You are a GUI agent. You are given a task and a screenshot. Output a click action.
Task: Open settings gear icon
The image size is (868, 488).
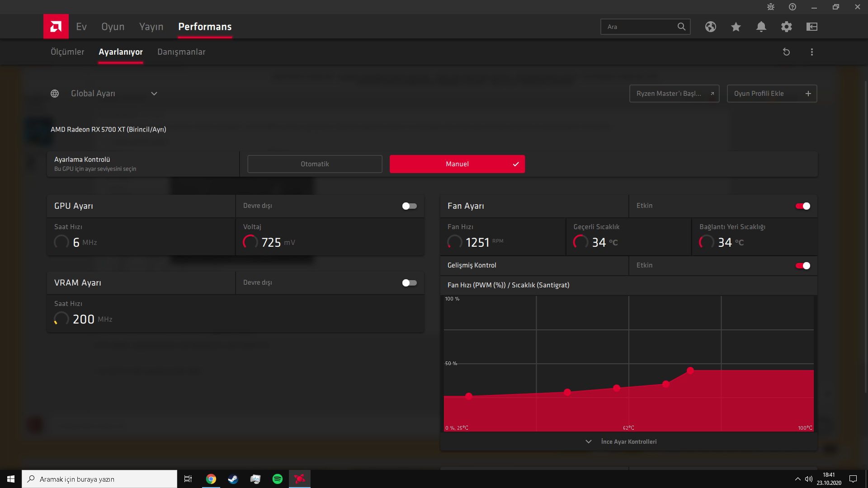click(x=787, y=27)
